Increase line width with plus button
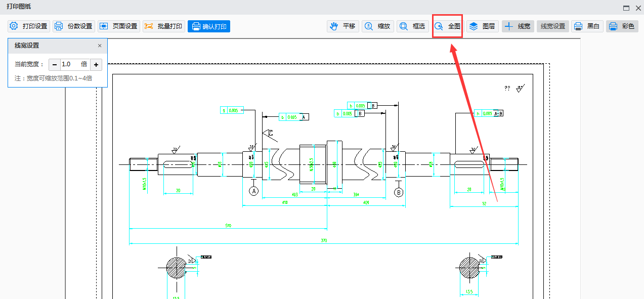This screenshot has width=644, height=299. (96, 65)
